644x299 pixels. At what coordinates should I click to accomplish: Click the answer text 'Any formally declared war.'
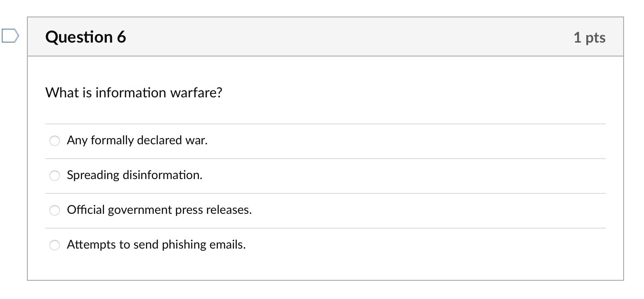pos(138,140)
